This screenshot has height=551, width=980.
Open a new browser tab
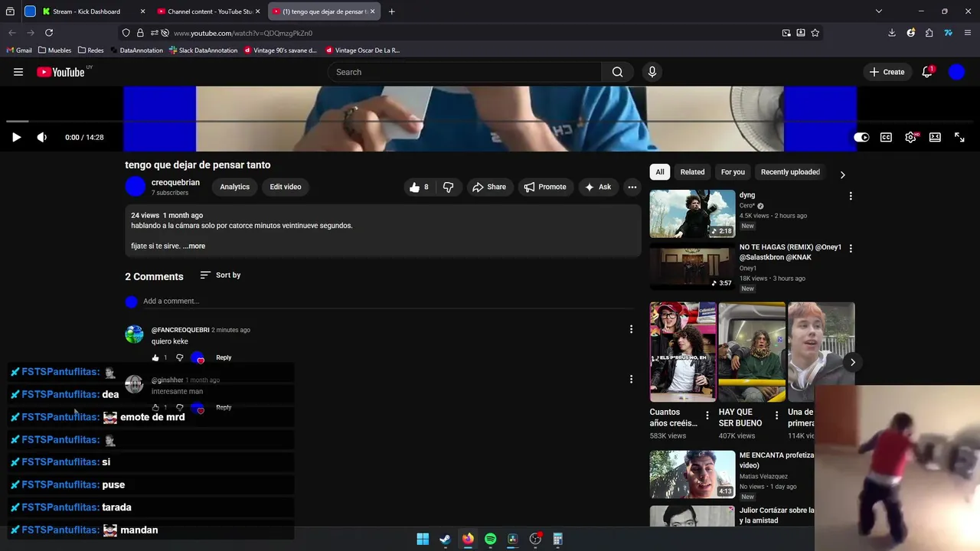391,11
